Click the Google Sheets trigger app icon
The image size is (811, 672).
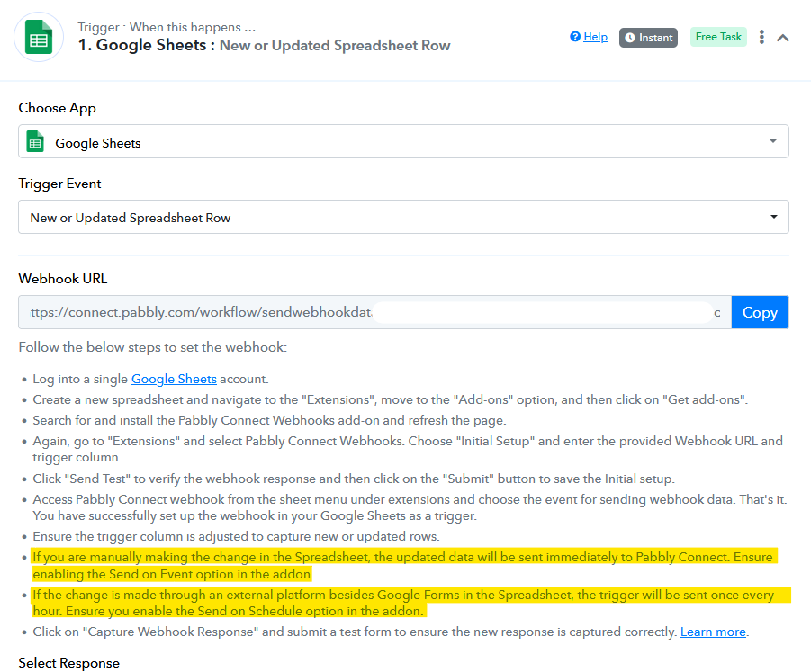(x=39, y=37)
